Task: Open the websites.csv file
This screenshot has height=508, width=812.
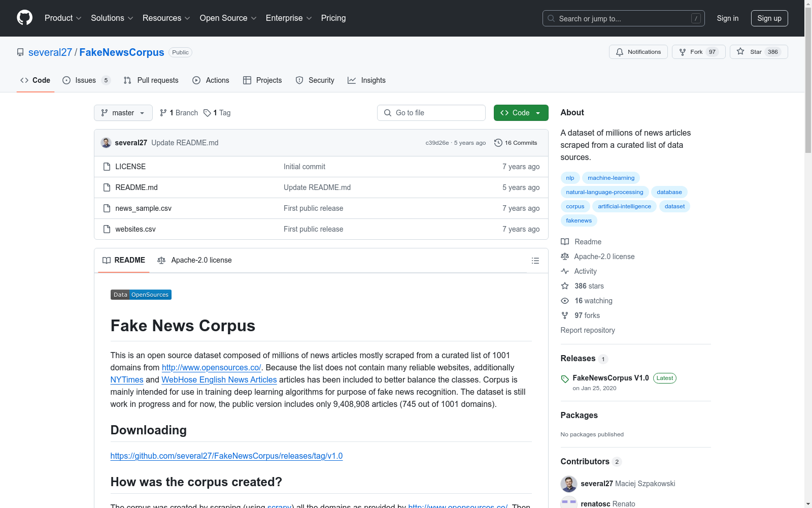Action: pyautogui.click(x=136, y=229)
